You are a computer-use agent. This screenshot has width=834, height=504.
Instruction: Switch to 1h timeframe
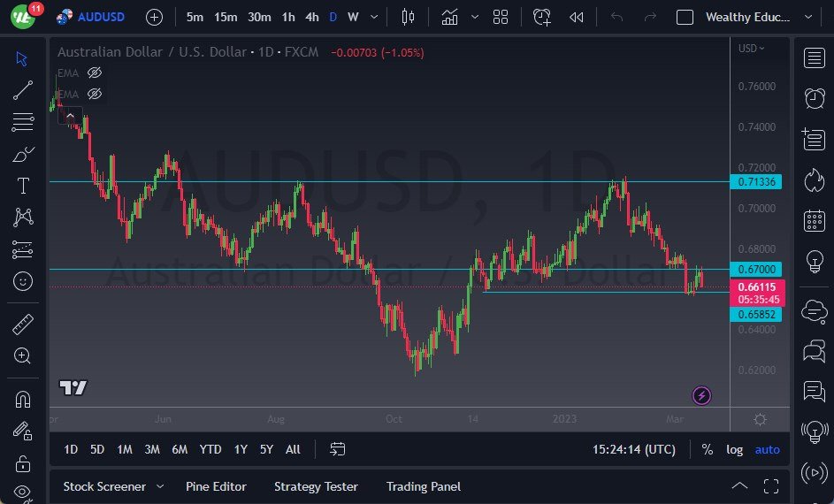point(288,17)
